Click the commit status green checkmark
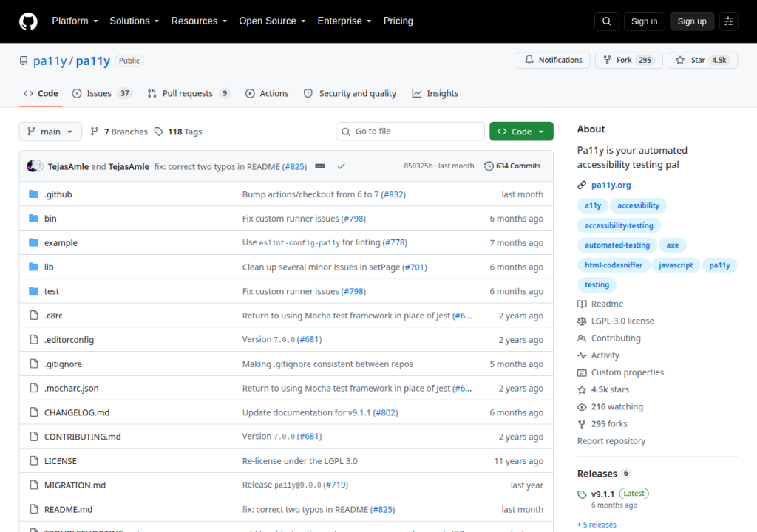Screen dimensions: 757x532 (x=341, y=166)
